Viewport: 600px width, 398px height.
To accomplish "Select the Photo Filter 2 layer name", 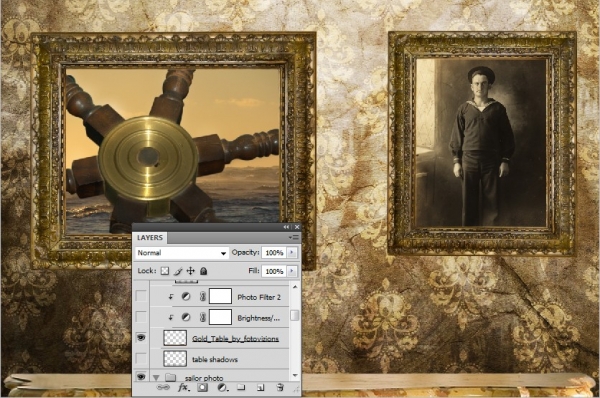I will pyautogui.click(x=259, y=297).
